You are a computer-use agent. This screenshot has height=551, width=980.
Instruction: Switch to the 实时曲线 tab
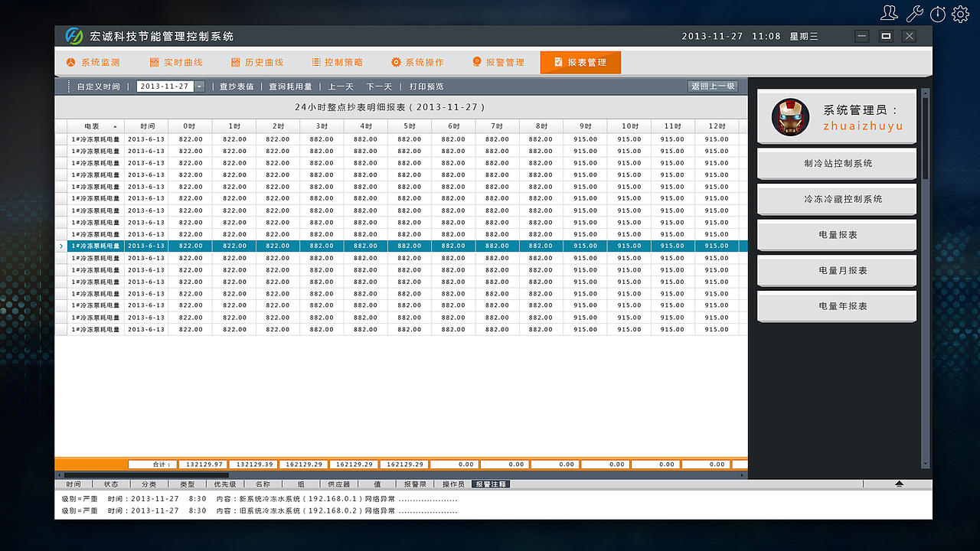pos(175,62)
